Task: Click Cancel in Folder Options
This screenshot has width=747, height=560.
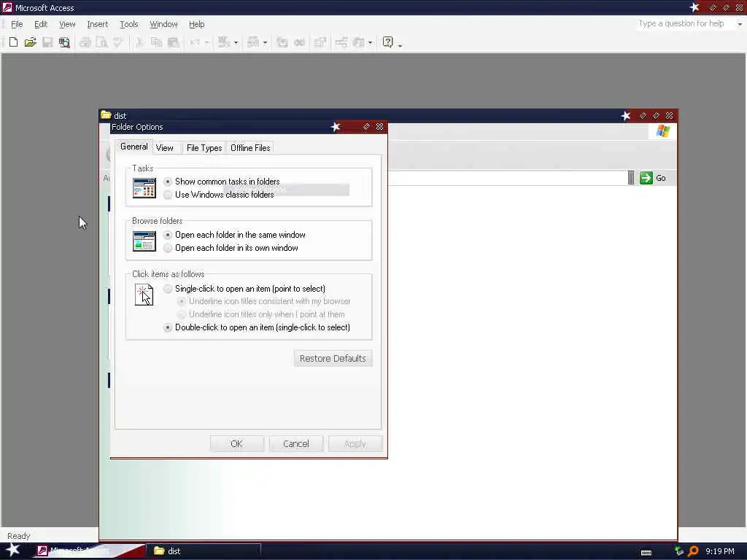Action: 296,444
